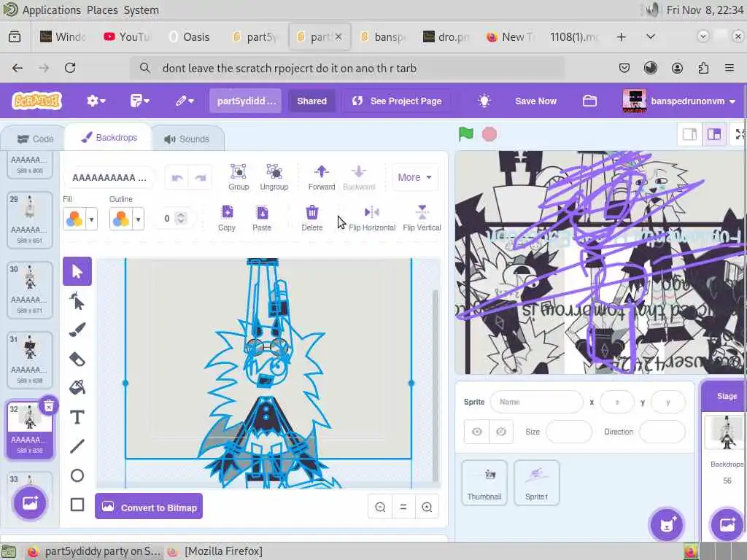The height and width of the screenshot is (560, 747).
Task: Bring selection Forward
Action: [322, 177]
